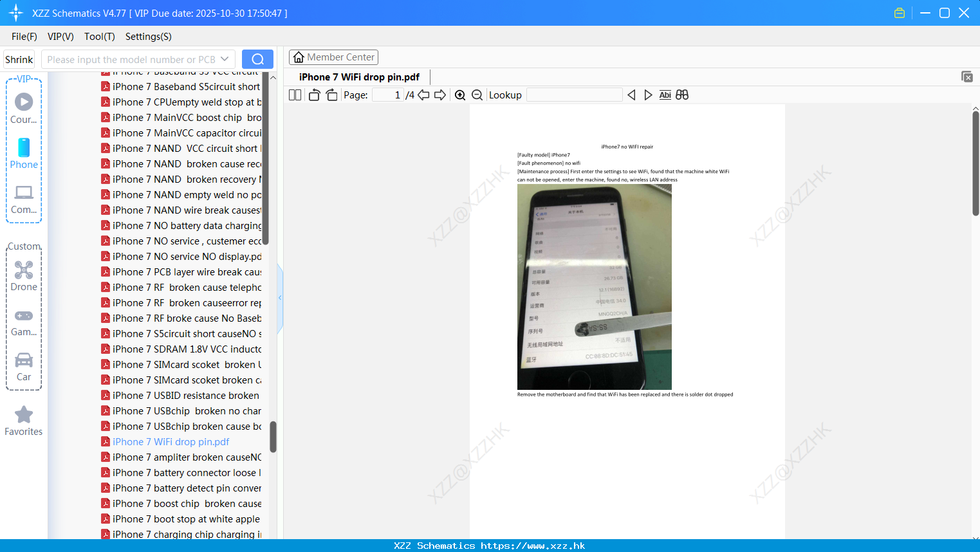
Task: Open the Drone category
Action: [24, 276]
